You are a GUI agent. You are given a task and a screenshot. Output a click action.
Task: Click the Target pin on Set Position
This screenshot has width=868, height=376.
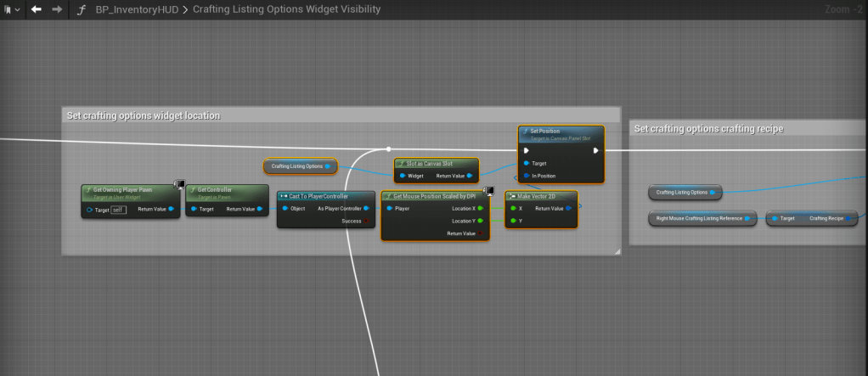pos(527,164)
